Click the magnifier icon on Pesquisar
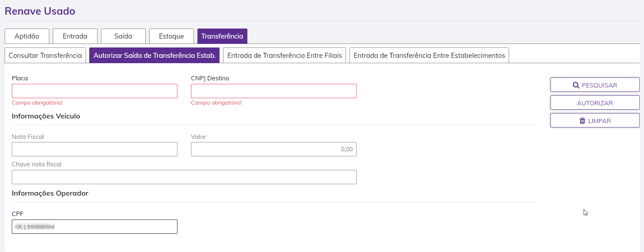The image size is (644, 252). coord(576,85)
